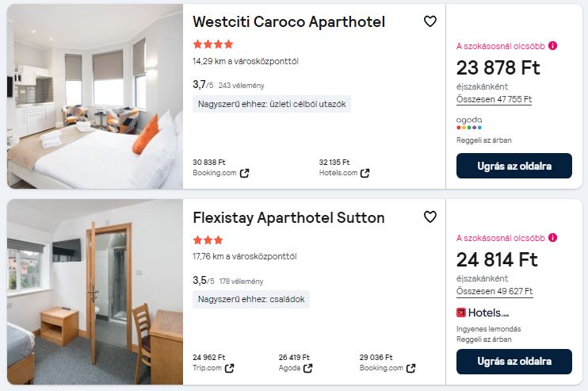Viewport: 588px width, 391px height.
Task: Save Westciti Caroco Aparthotel with heart icon
Action: point(430,21)
